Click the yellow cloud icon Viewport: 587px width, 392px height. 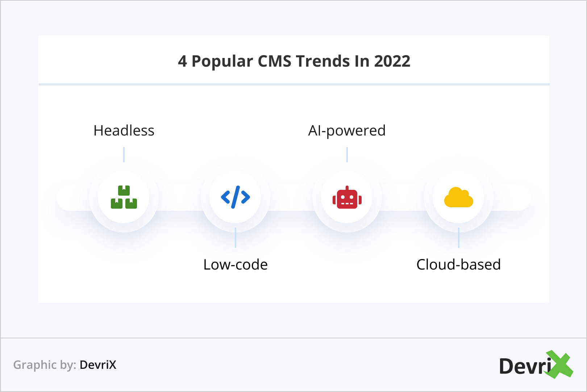pos(459,197)
